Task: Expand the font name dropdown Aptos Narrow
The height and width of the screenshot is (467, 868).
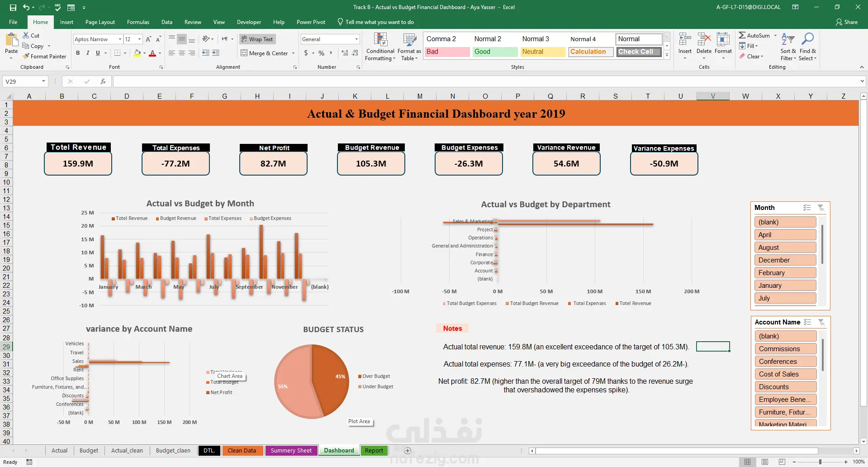Action: pos(120,39)
